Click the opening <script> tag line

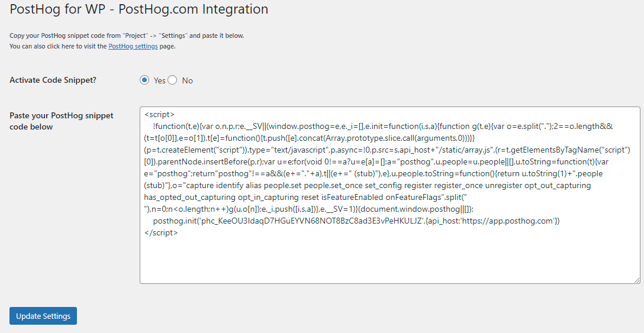tap(160, 114)
